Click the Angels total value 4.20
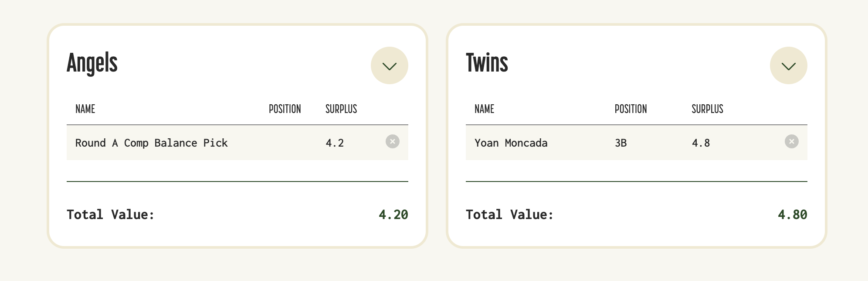This screenshot has height=281, width=868. [x=393, y=215]
